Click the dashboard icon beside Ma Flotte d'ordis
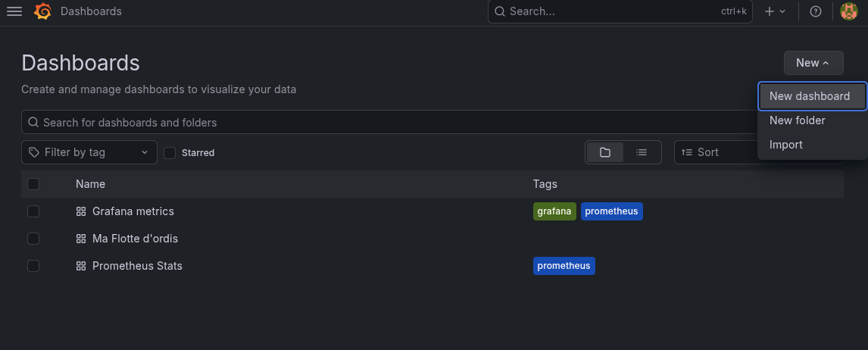The width and height of the screenshot is (868, 350). pyautogui.click(x=81, y=239)
